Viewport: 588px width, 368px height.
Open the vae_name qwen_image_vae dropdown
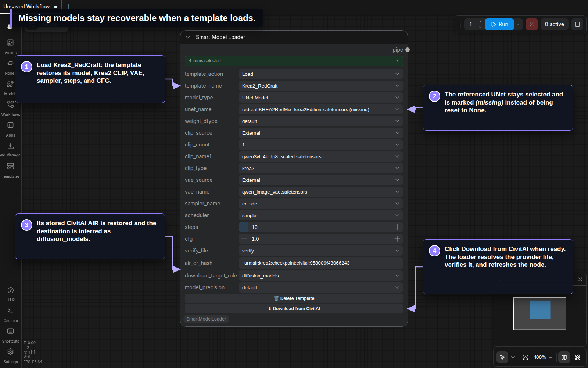coord(321,192)
